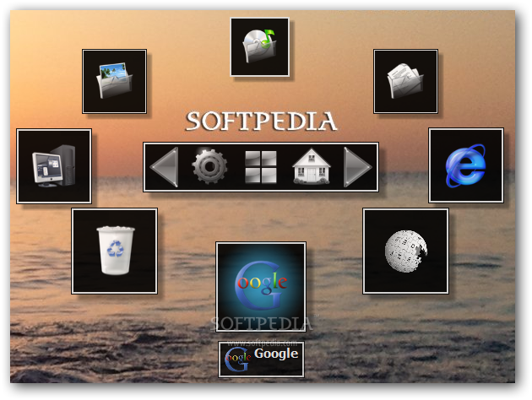Viewport: 532px width, 400px height.
Task: Open the Recycle Bin tile
Action: click(x=114, y=251)
